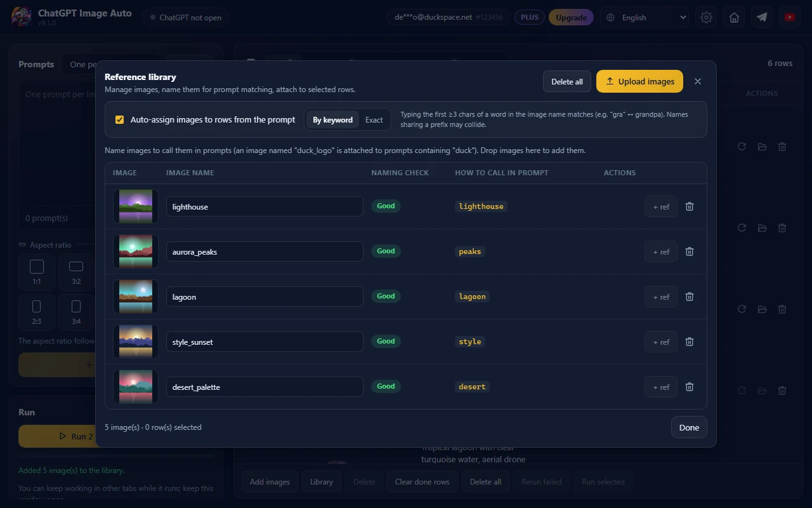Delete the aurora_peaks image with trash icon
Viewport: 812px width, 508px height.
point(690,251)
